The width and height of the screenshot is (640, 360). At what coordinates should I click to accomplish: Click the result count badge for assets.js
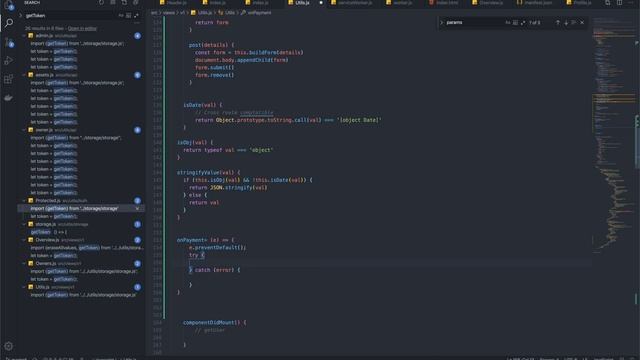pos(138,75)
